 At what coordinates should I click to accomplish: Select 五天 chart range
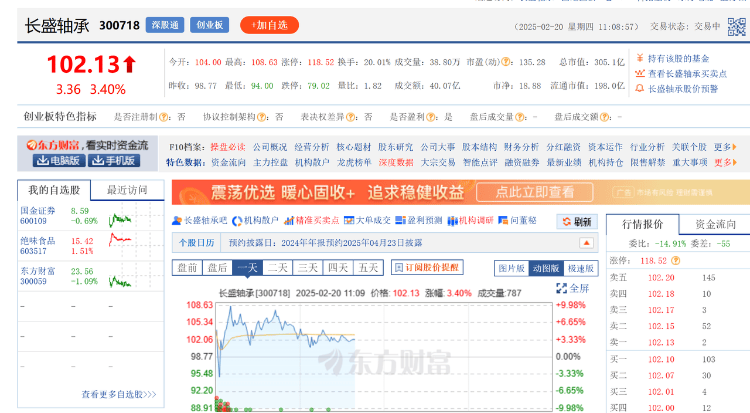click(369, 268)
